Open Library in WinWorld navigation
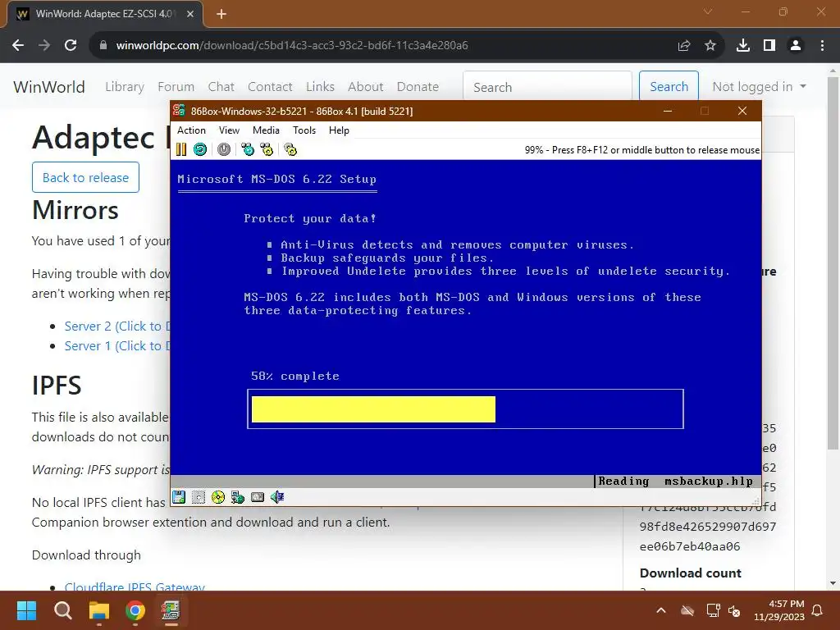This screenshot has height=630, width=840. point(125,87)
